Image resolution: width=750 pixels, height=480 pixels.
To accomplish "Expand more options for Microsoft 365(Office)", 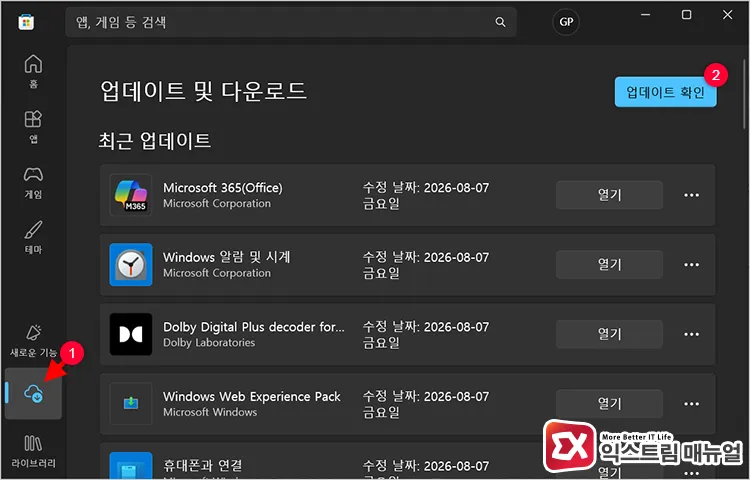I will tap(691, 195).
